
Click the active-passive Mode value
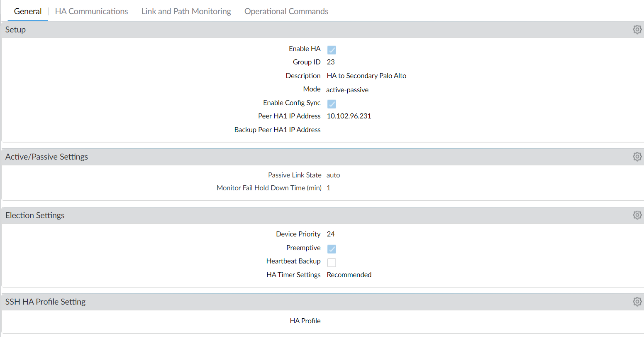347,89
